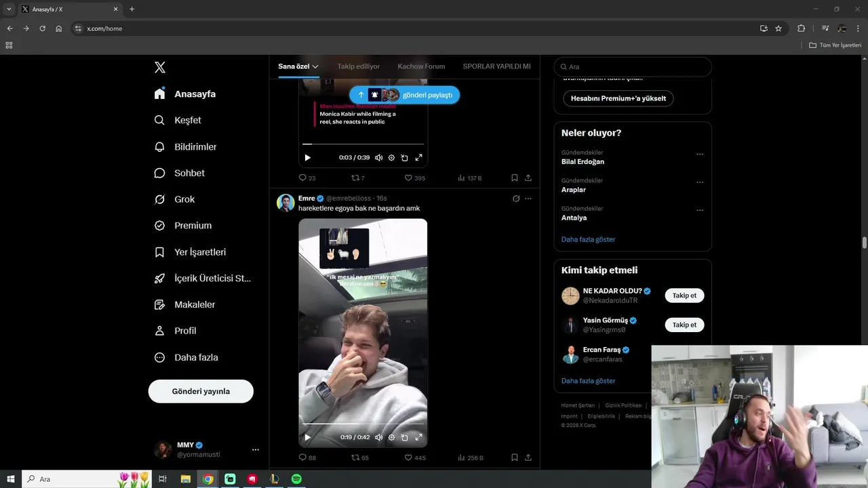
Task: Reply to Emre's post with 88 comments
Action: pos(307,457)
